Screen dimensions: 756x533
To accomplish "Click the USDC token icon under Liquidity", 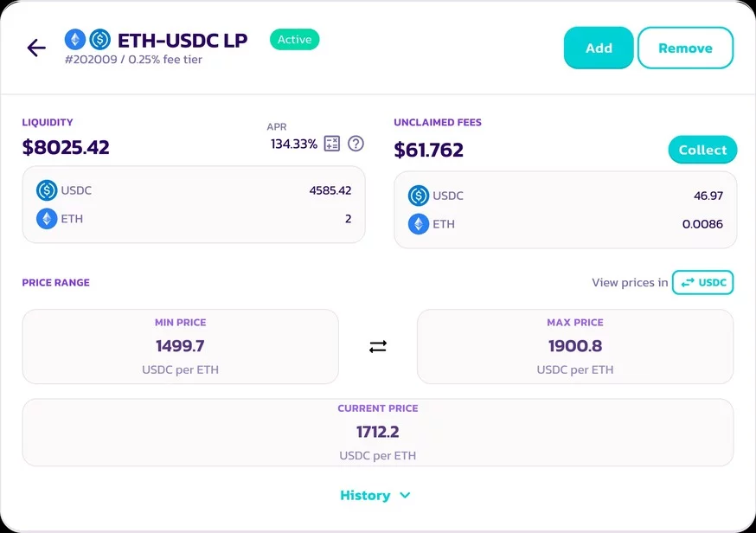I will (x=47, y=190).
